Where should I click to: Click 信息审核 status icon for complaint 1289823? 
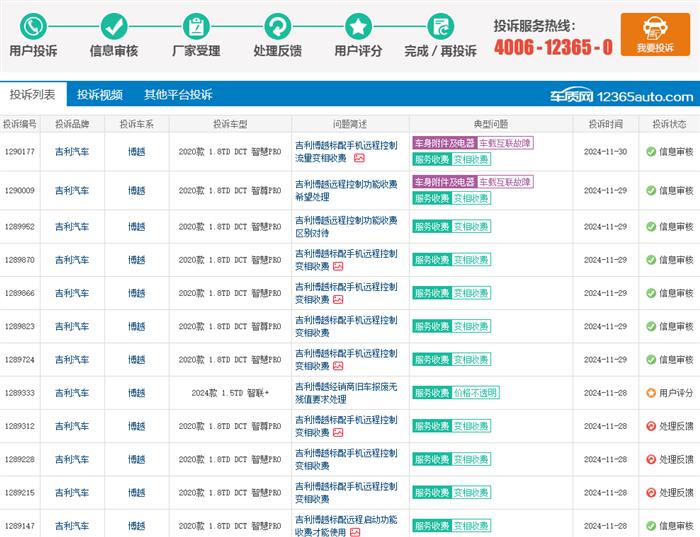(651, 326)
